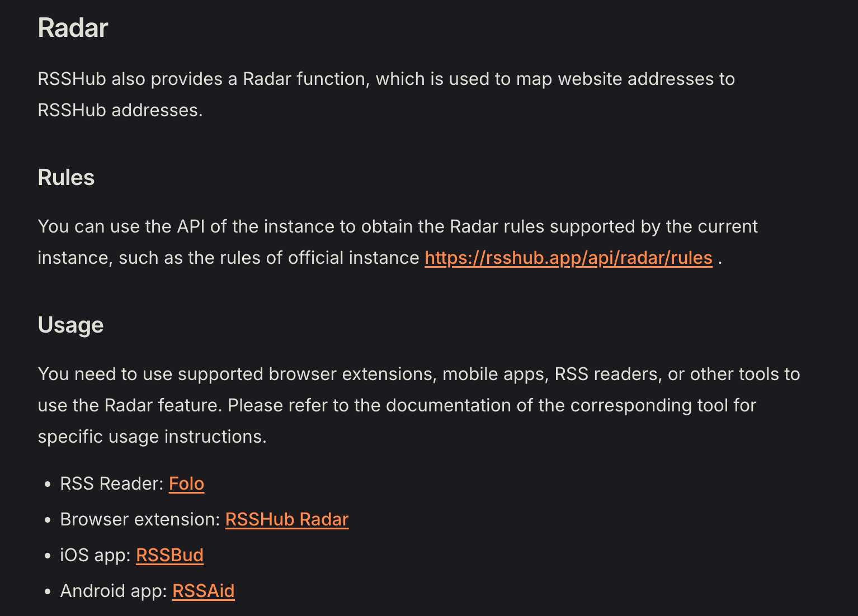This screenshot has height=616, width=858.
Task: Click the bullet before Browser extension
Action: tap(48, 520)
